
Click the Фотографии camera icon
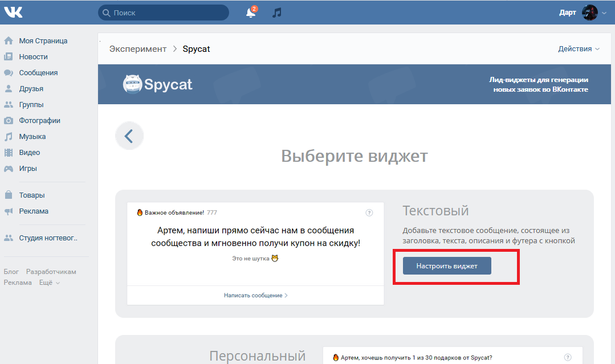(x=9, y=121)
